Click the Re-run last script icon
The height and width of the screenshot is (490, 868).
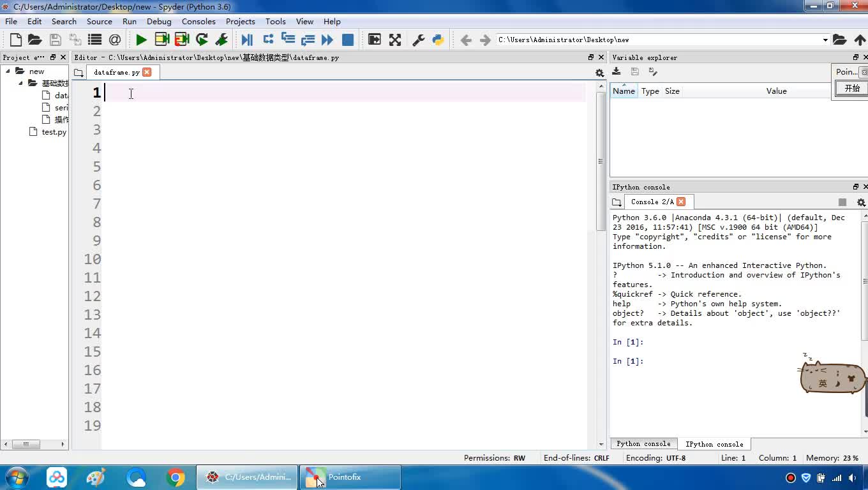point(202,40)
